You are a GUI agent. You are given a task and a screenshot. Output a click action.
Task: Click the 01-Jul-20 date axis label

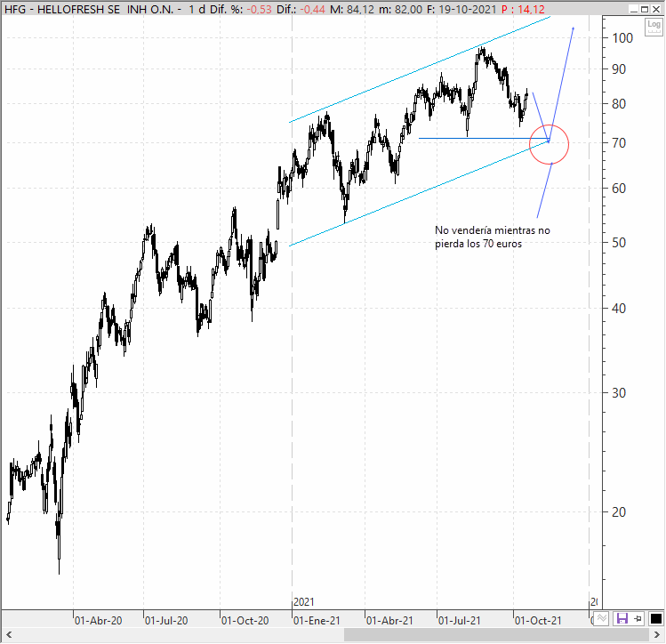pyautogui.click(x=166, y=621)
